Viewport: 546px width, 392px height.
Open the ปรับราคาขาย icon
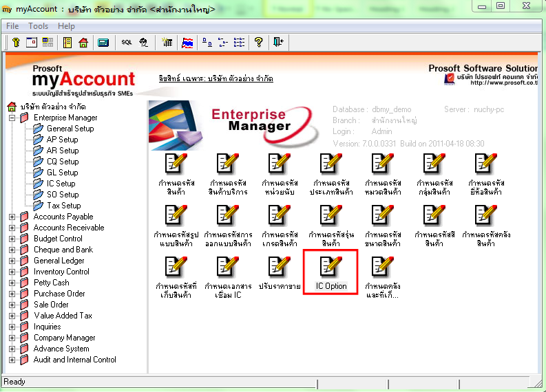tap(279, 272)
